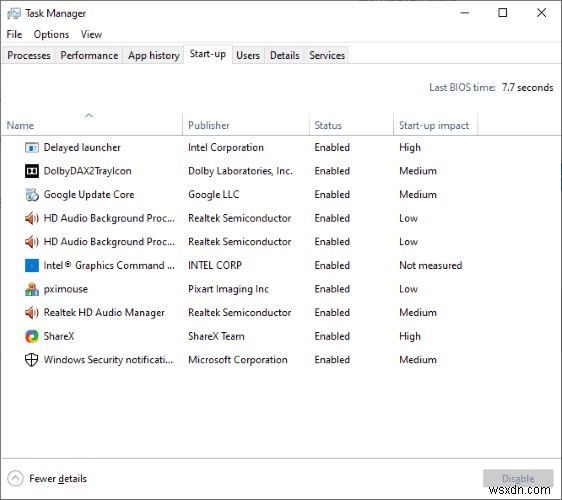
Task: Click the Intel Corporation publisher cell
Action: (226, 147)
